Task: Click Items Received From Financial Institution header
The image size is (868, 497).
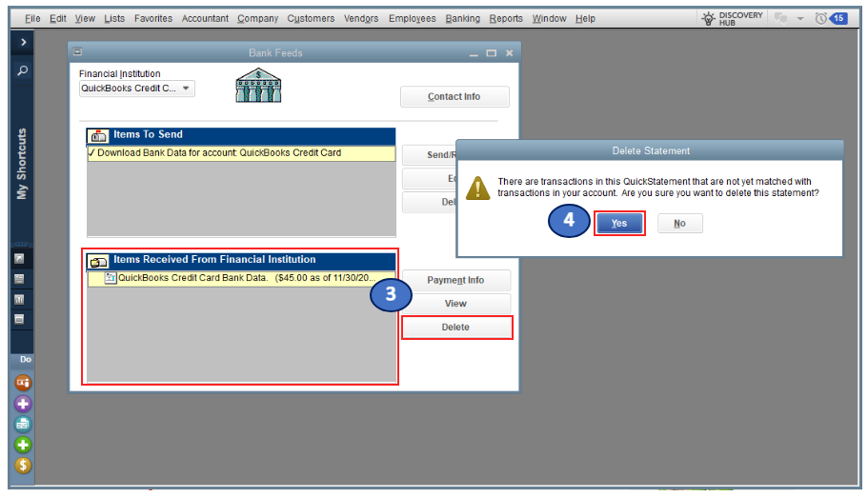Action: [241, 261]
